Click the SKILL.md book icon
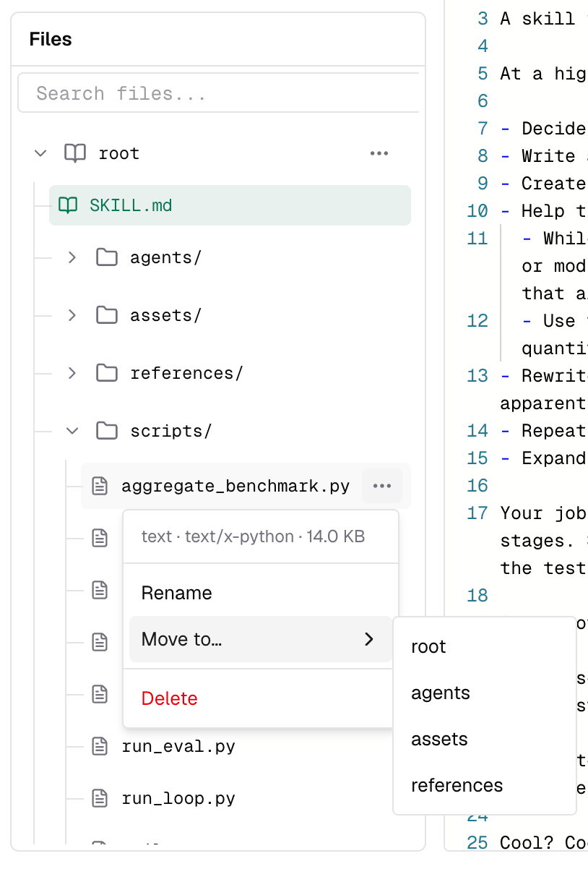 click(68, 205)
